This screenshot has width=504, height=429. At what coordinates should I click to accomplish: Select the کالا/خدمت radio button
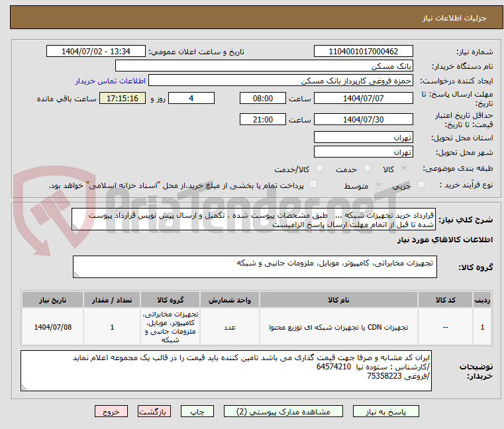pyautogui.click(x=319, y=167)
